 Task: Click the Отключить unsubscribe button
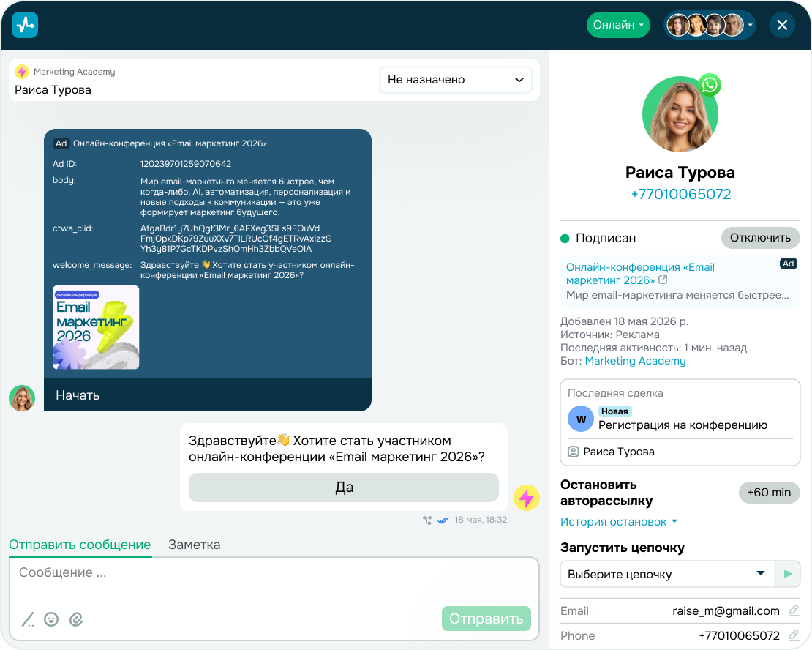click(760, 238)
